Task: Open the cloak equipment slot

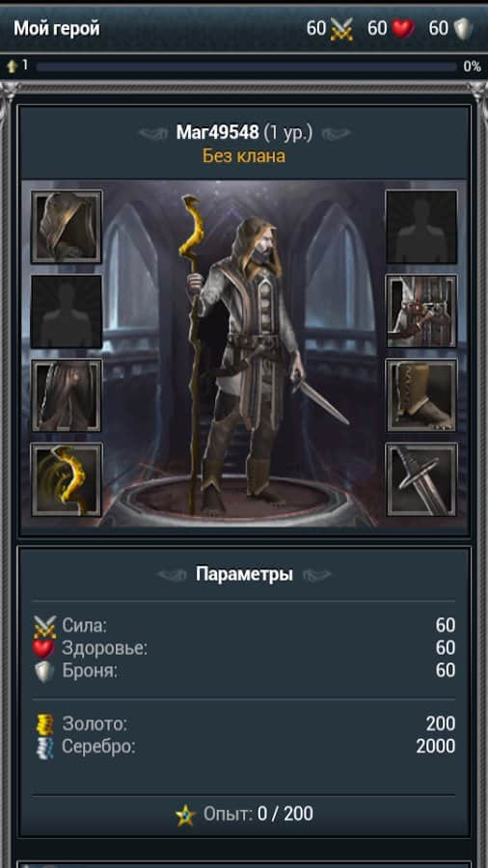Action: [x=67, y=395]
